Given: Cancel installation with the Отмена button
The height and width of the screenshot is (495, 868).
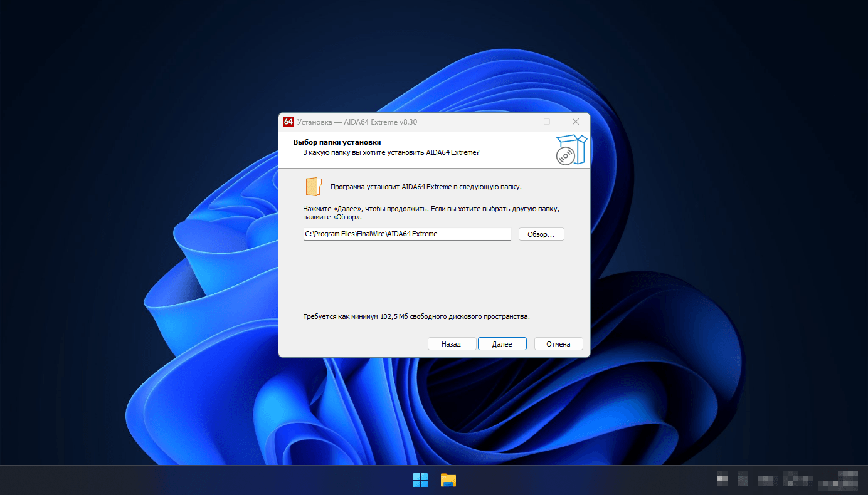Looking at the screenshot, I should click(x=558, y=344).
